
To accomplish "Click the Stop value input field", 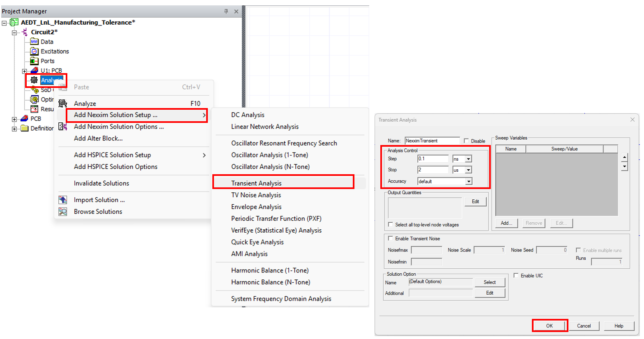I will tap(433, 170).
